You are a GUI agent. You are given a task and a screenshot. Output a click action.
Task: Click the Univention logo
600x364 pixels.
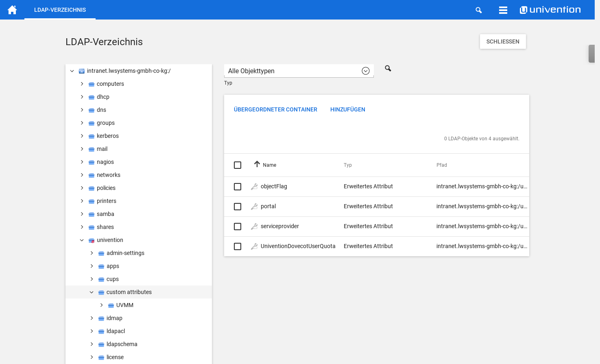pos(550,10)
